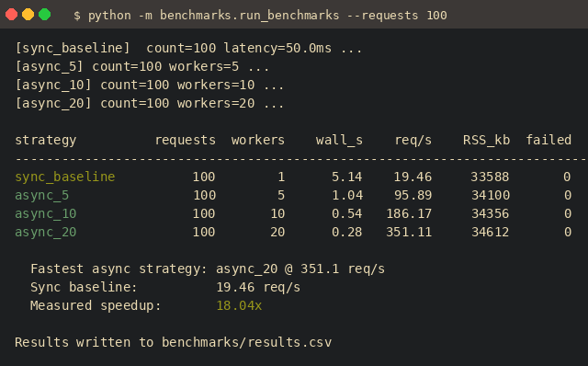
Task: Click RSS_kb value 34356
Action: point(490,213)
